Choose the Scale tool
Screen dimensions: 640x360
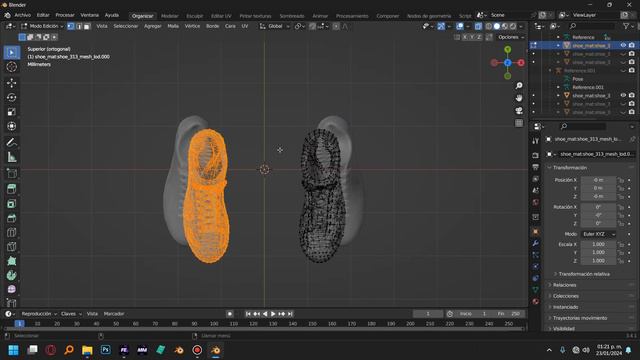click(x=11, y=111)
